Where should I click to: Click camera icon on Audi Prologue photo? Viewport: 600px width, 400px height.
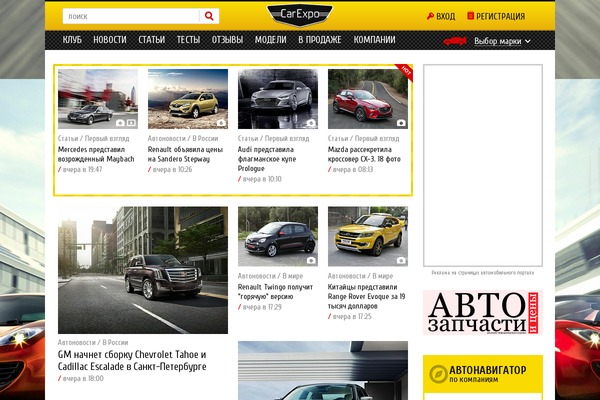click(311, 123)
